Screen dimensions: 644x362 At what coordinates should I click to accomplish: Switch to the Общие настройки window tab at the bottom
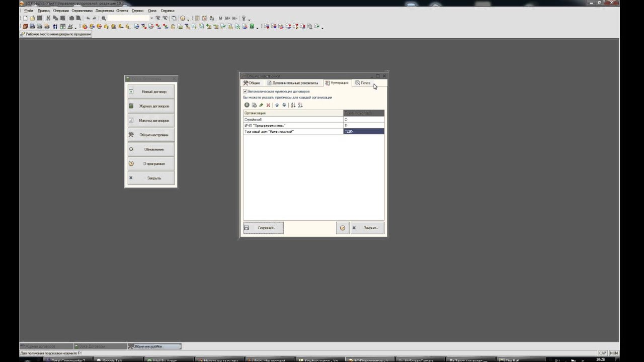pos(154,346)
